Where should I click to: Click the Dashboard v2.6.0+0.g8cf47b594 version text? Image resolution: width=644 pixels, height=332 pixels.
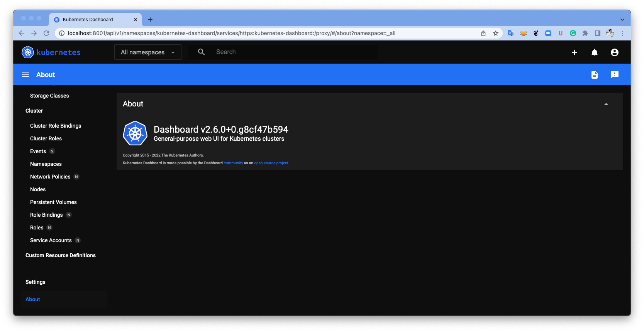tap(221, 129)
